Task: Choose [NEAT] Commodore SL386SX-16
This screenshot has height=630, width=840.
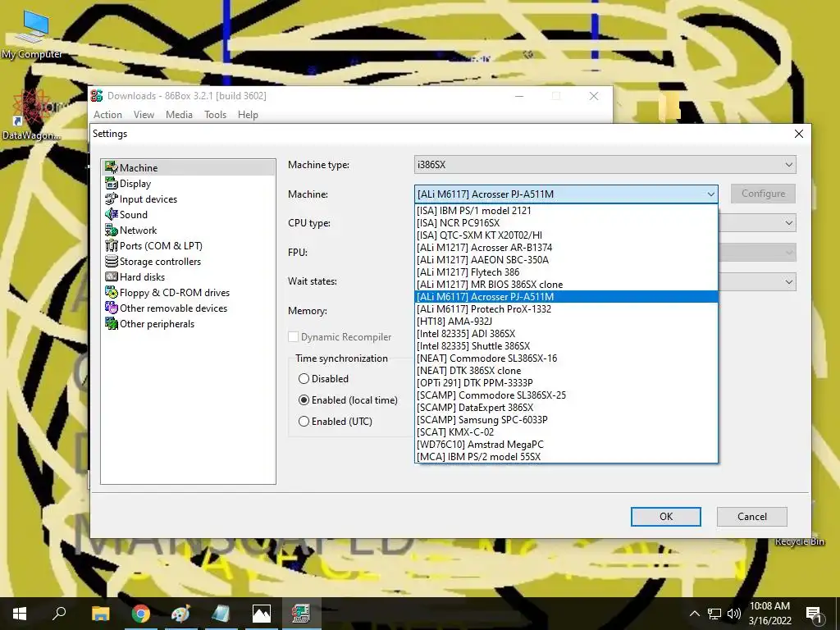Action: 566,358
